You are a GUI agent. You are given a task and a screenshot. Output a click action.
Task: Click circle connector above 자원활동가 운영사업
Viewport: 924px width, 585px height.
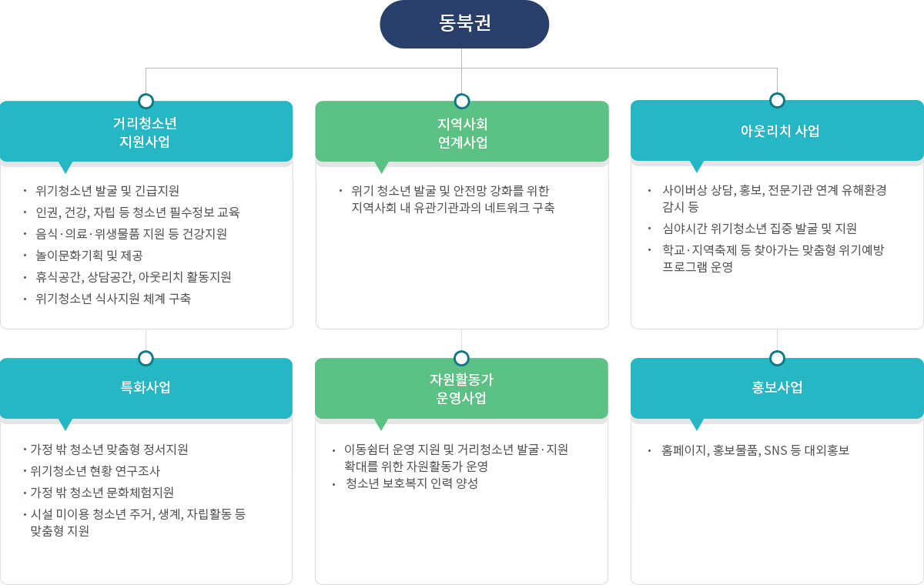click(461, 358)
